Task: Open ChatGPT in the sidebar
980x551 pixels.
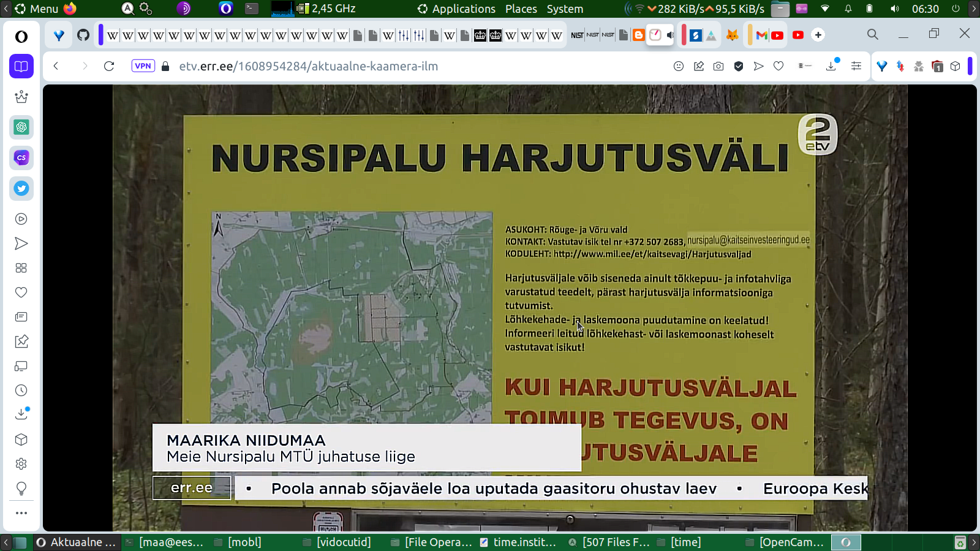Action: [21, 127]
